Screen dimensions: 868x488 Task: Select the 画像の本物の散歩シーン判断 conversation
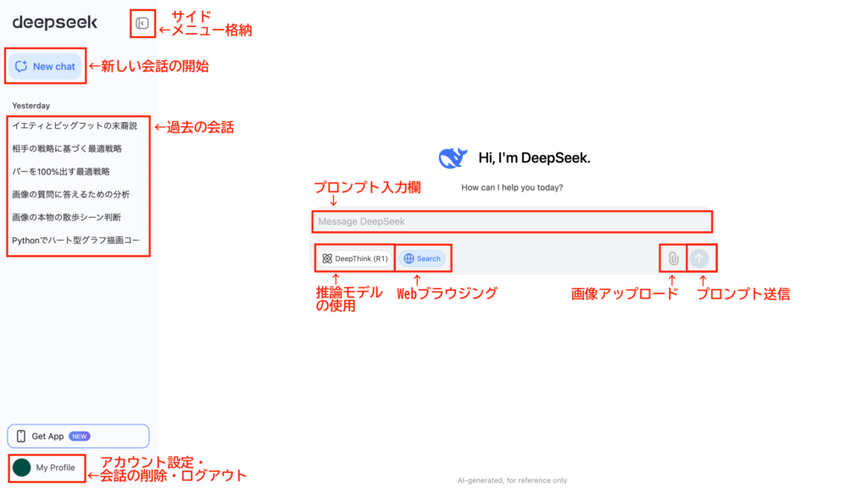[67, 217]
